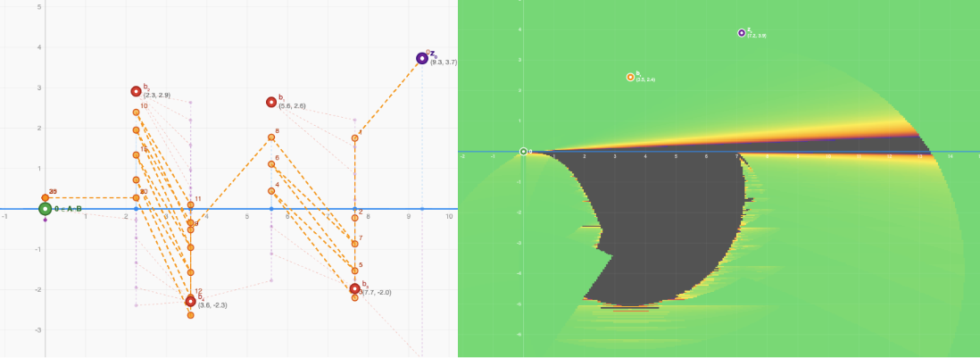Select orange path node numbered 7

click(355, 244)
